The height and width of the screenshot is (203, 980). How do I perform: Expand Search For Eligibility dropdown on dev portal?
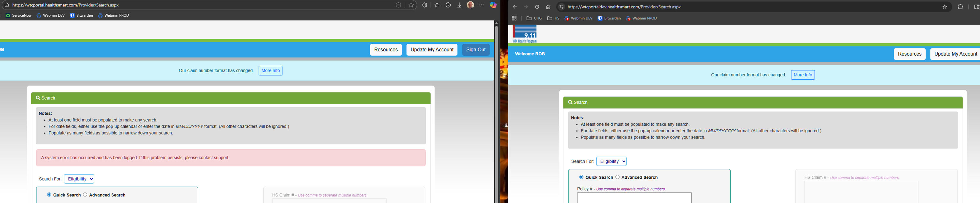coord(611,161)
